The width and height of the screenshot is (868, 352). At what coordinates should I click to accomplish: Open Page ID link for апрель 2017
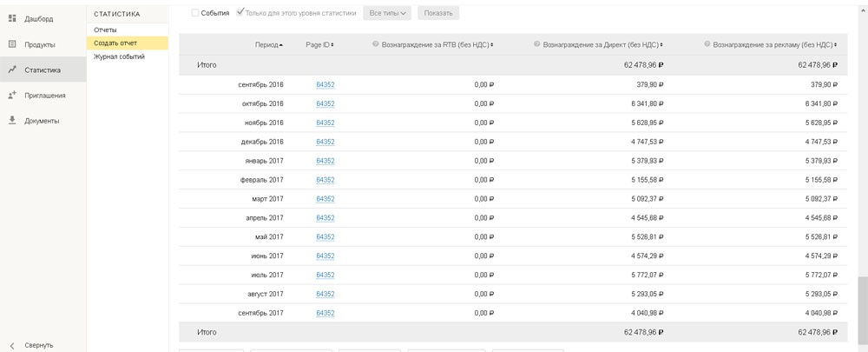click(x=325, y=218)
